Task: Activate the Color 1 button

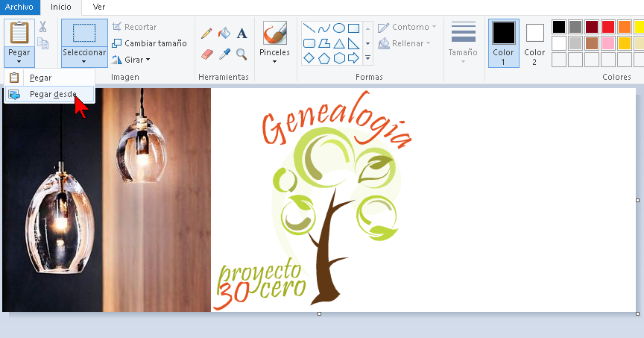Action: pyautogui.click(x=504, y=43)
